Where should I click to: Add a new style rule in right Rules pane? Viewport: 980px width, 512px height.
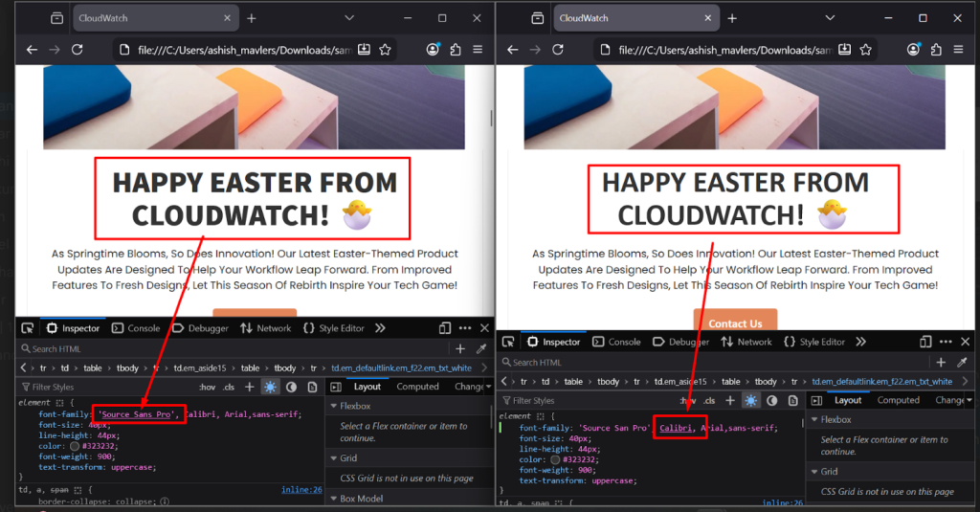730,401
